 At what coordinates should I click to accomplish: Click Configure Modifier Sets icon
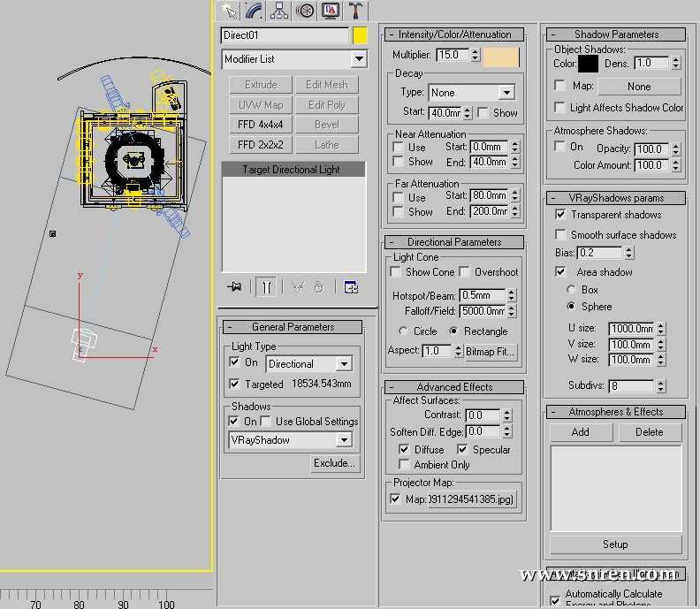pyautogui.click(x=351, y=287)
